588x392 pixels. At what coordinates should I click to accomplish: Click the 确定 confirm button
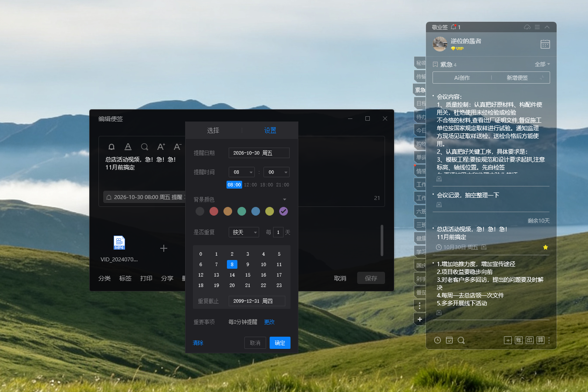pos(280,343)
